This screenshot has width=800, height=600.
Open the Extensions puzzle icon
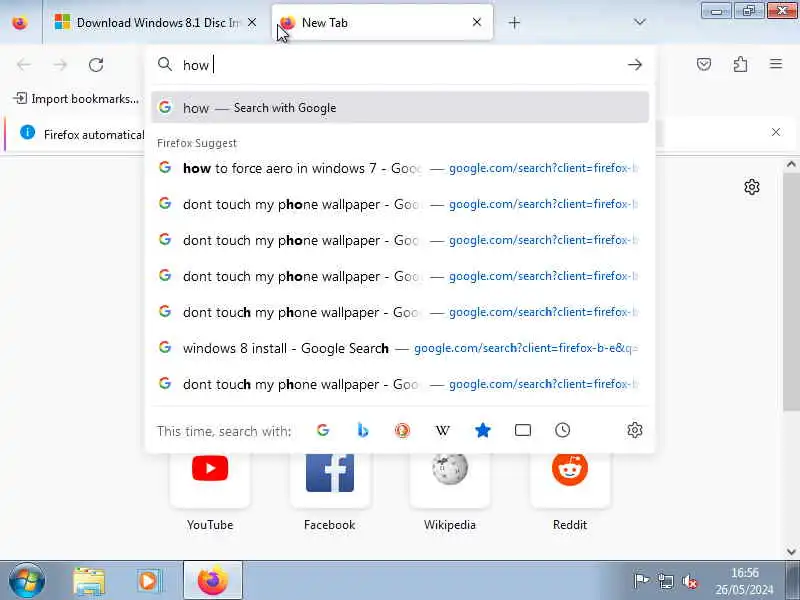click(740, 64)
